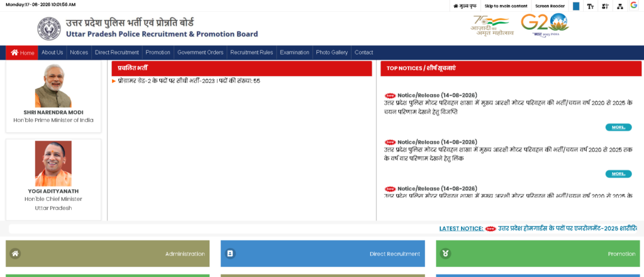Click the icon on the Promotion tile

tap(445, 254)
